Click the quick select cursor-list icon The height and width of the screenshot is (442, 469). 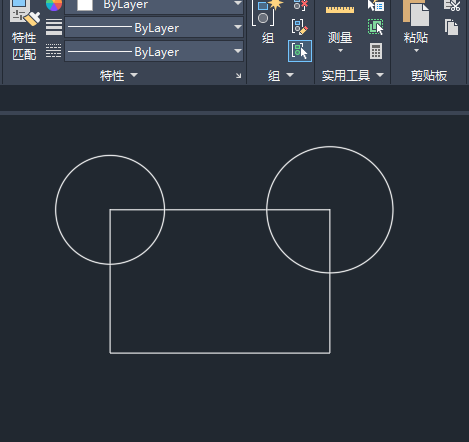(x=376, y=5)
